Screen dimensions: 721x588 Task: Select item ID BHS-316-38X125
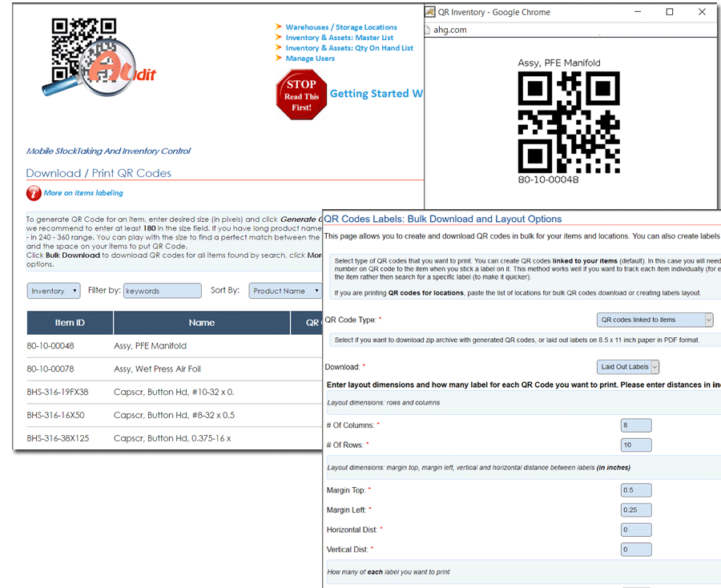58,438
